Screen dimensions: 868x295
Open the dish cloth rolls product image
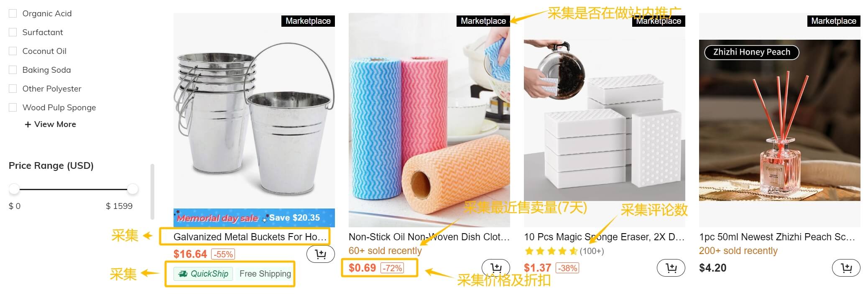tap(429, 120)
